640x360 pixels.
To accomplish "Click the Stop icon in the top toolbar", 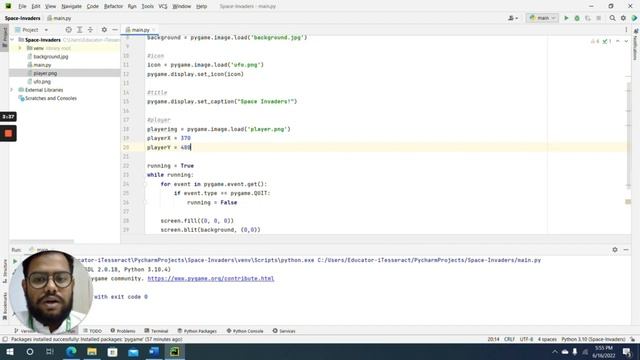I will point(598,18).
